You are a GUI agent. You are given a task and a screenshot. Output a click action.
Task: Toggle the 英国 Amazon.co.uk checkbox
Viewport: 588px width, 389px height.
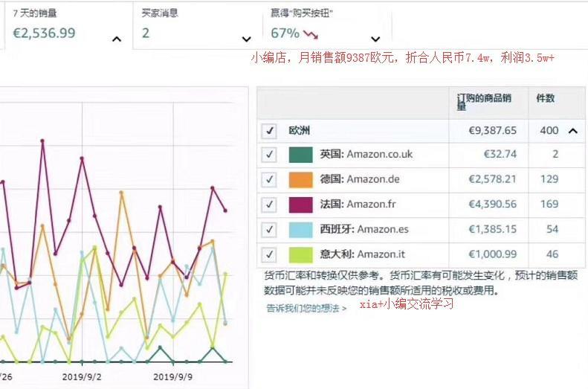[269, 155]
